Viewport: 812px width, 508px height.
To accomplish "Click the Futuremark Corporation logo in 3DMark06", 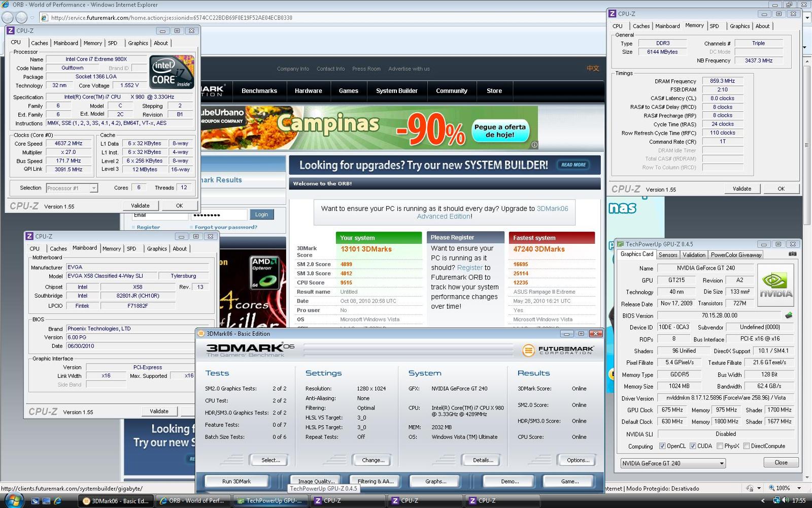I will click(558, 350).
